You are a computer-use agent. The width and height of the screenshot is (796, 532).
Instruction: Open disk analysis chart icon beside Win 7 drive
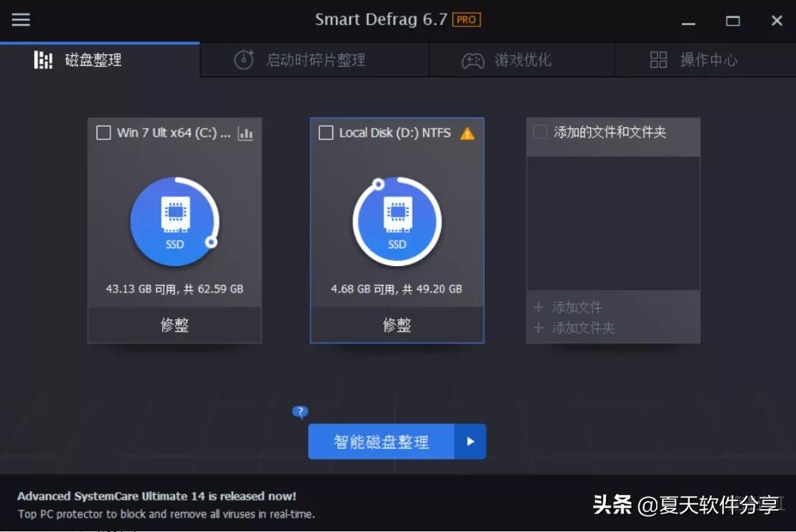[245, 133]
